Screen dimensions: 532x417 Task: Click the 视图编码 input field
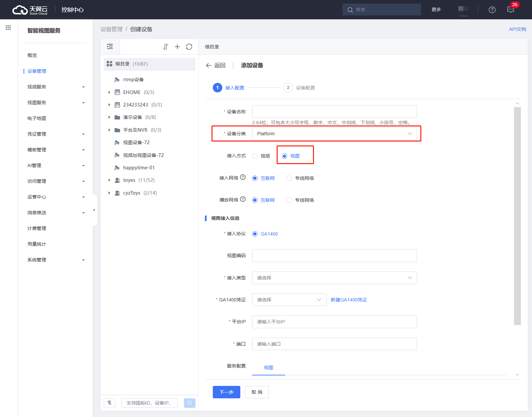click(x=334, y=256)
